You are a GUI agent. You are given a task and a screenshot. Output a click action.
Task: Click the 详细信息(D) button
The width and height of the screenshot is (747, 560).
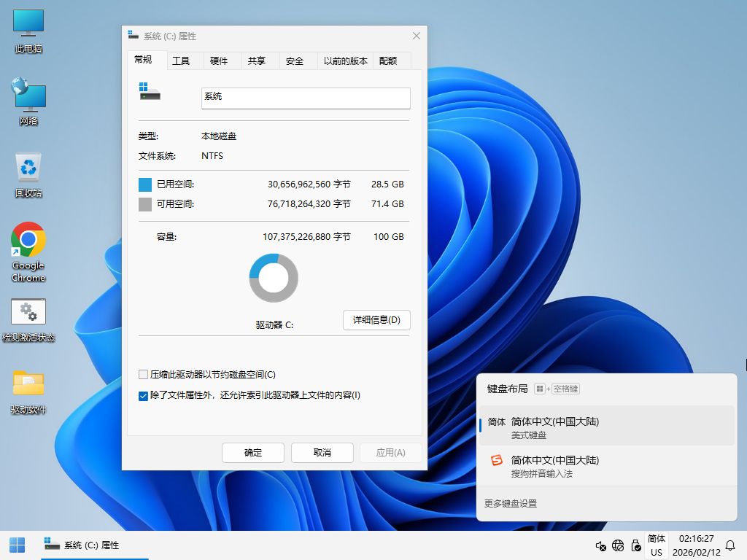[376, 320]
